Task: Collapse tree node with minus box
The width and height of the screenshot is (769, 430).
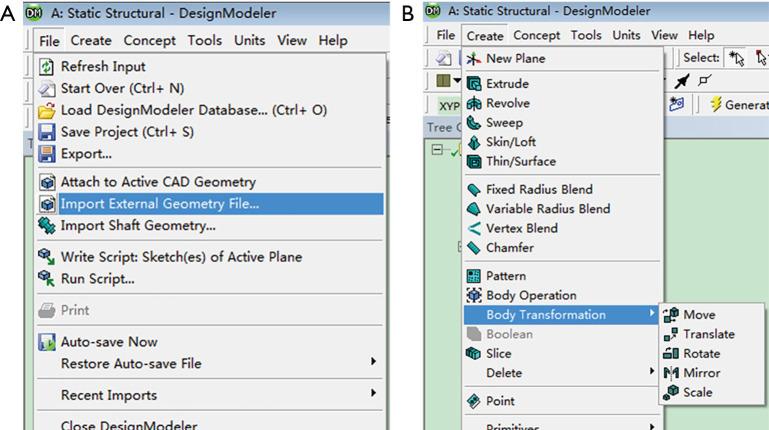Action: tap(437, 150)
